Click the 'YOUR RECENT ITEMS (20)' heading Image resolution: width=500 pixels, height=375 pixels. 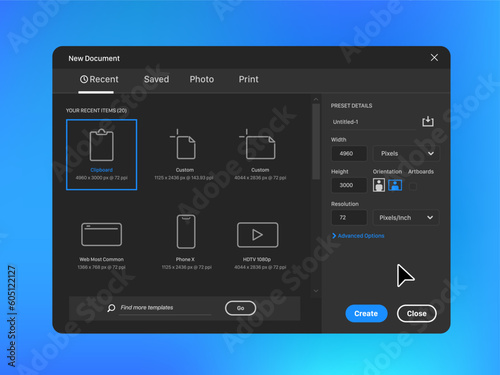click(x=96, y=110)
